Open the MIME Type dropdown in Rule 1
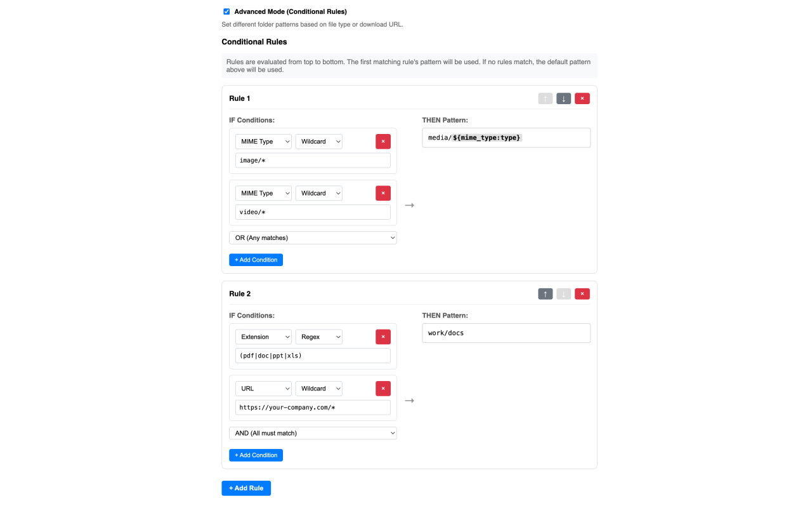The image size is (812, 508). click(x=263, y=141)
